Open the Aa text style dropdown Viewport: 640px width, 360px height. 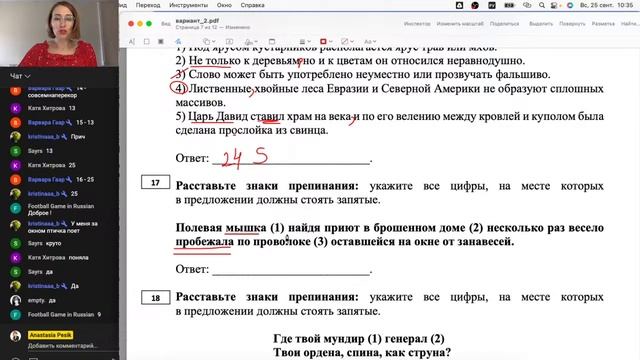(x=369, y=42)
